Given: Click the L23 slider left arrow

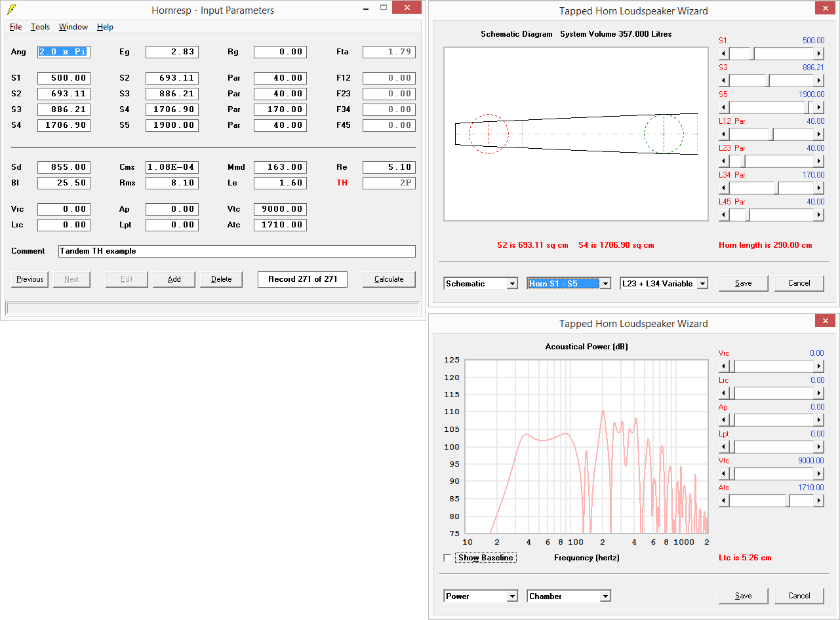Looking at the screenshot, I should click(725, 161).
